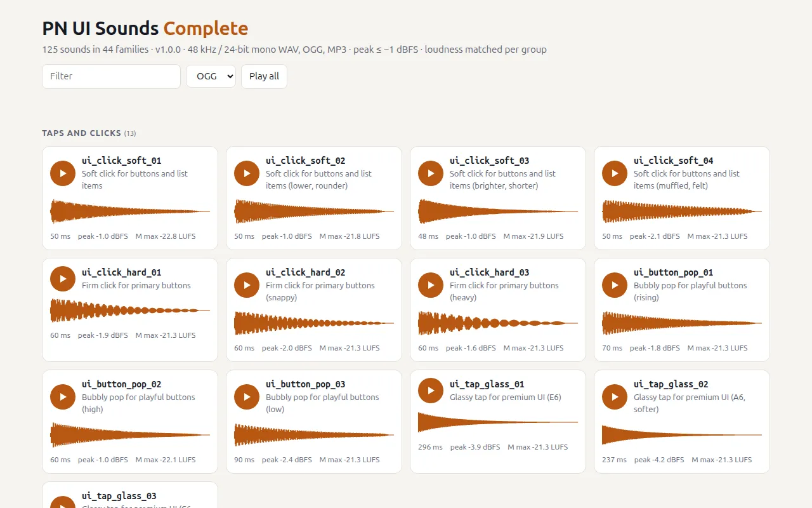Click the ui_button_pop_02 title text
The image size is (812, 508).
point(122,384)
